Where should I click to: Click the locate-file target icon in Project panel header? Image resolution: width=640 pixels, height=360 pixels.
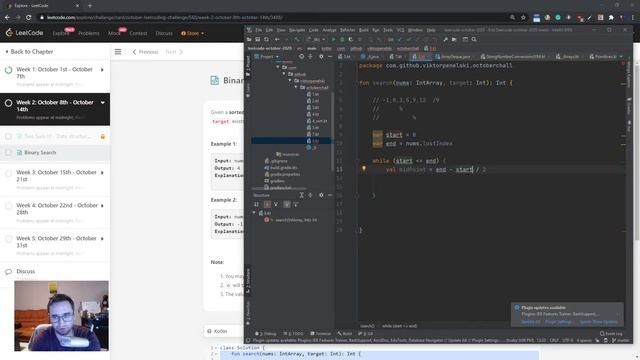(301, 57)
